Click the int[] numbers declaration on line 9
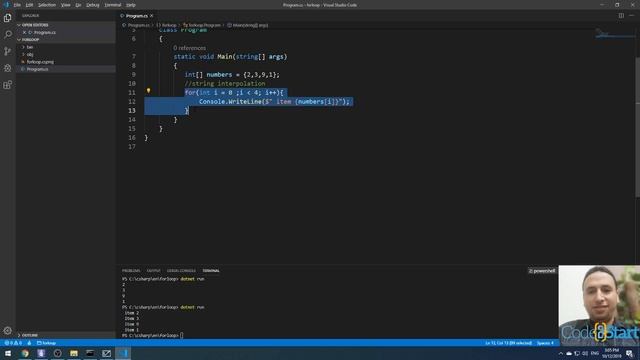The height and width of the screenshot is (360, 640). tap(232, 75)
